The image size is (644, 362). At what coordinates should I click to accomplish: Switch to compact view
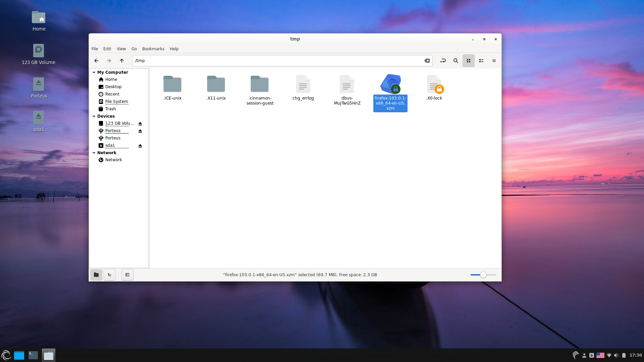coord(494,61)
